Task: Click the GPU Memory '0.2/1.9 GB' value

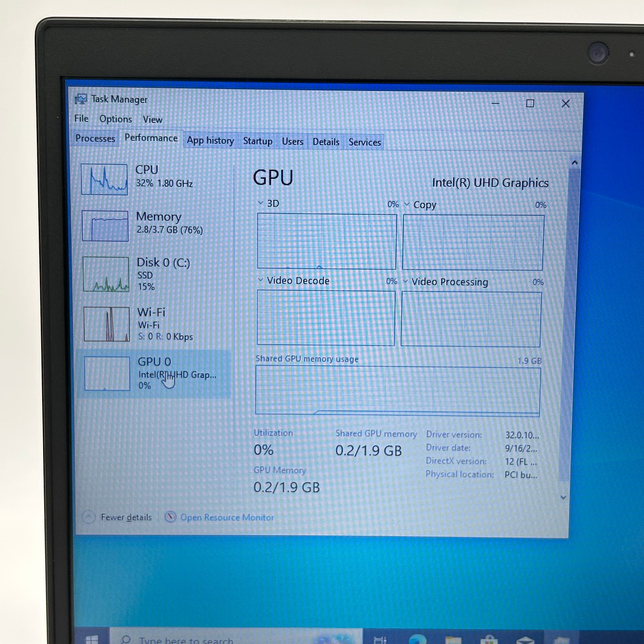Action: pyautogui.click(x=287, y=487)
